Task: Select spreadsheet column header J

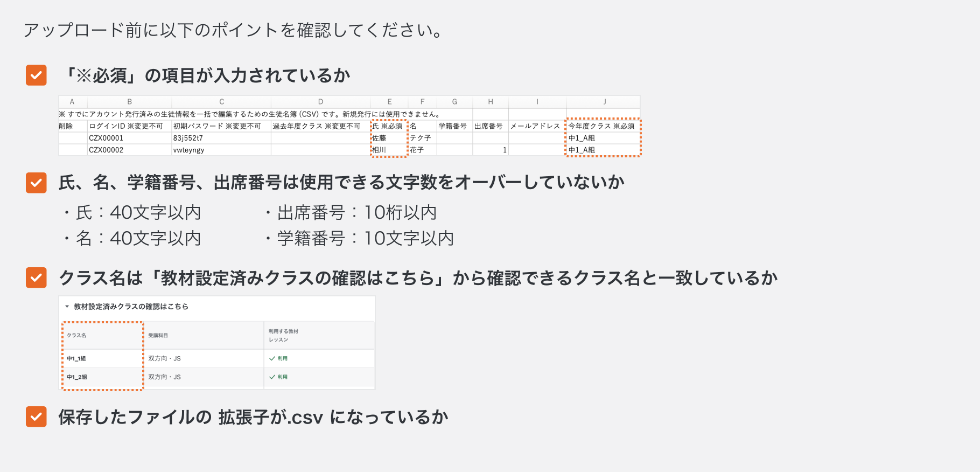Action: point(604,102)
